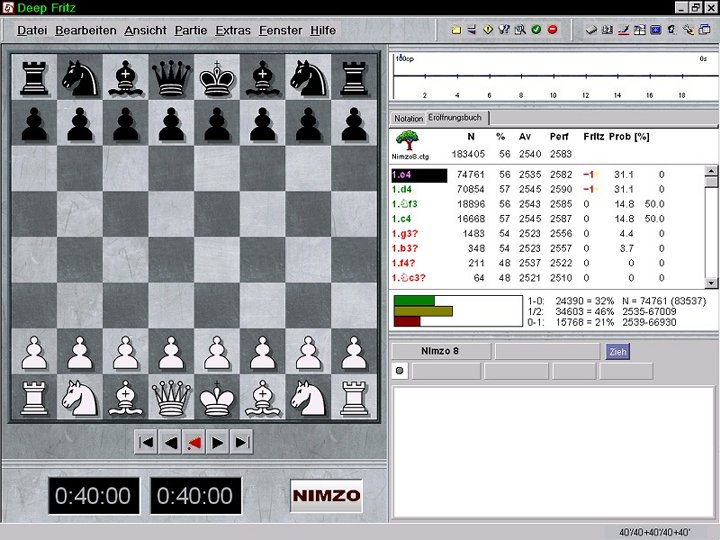
Task: Open the Ansicht menu
Action: [145, 30]
